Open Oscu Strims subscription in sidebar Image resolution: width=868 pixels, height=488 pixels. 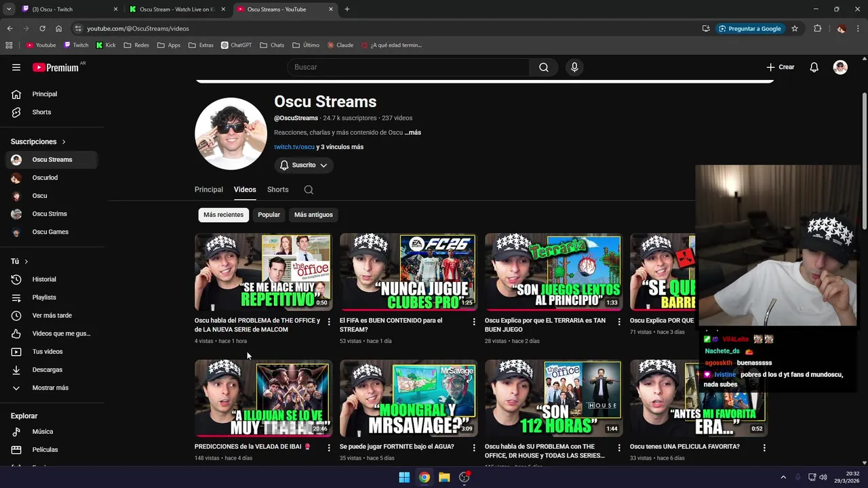coord(52,214)
